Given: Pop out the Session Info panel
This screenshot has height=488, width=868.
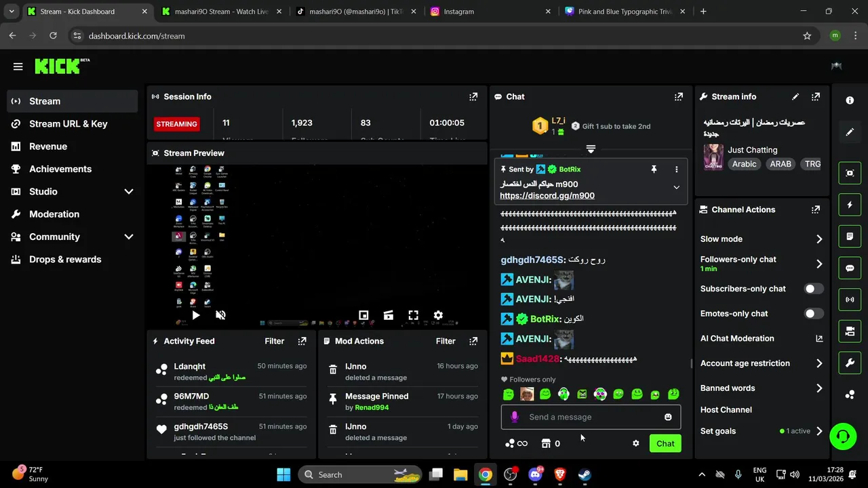Looking at the screenshot, I should [x=473, y=97].
